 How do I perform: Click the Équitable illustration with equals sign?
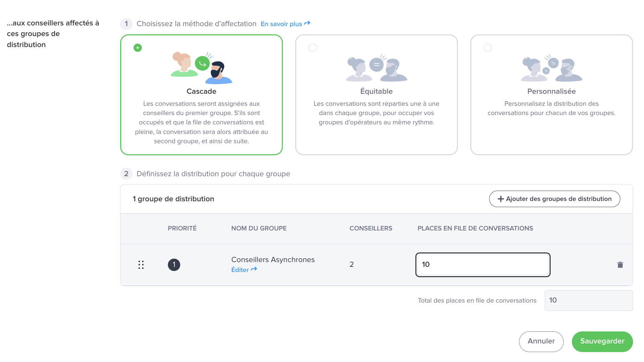coord(377,68)
